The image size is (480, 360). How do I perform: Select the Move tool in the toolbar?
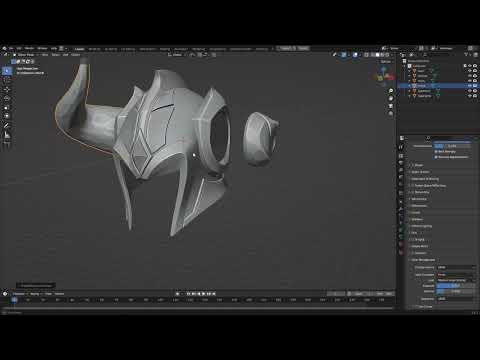[x=7, y=89]
